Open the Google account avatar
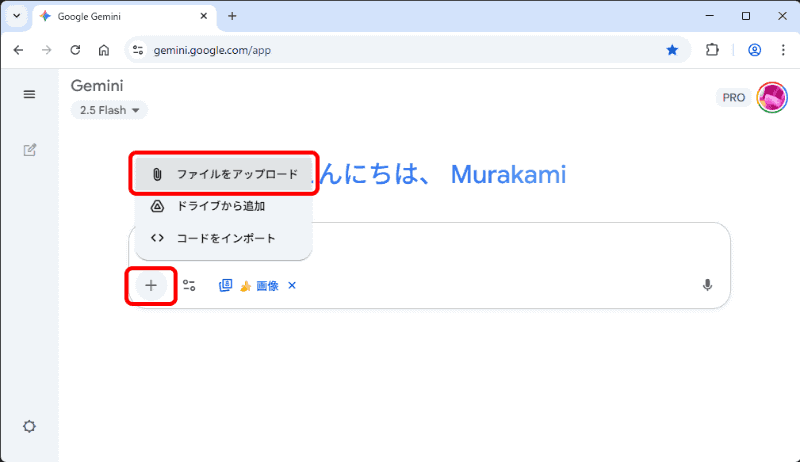 pos(772,97)
